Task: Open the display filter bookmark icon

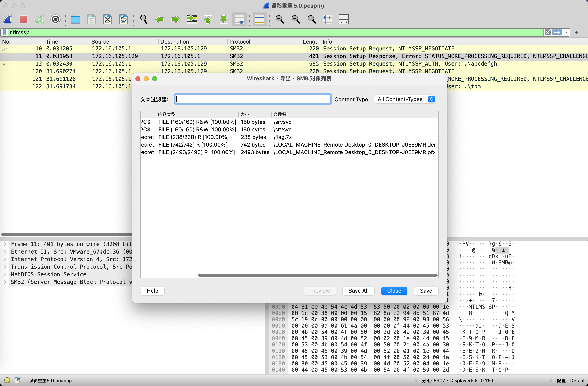Action: (4, 32)
